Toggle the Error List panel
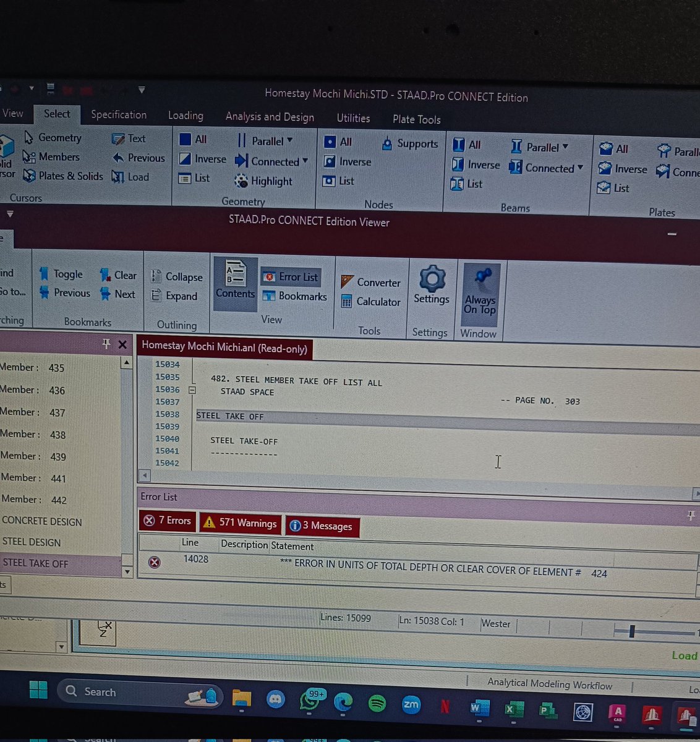Viewport: 700px width, 742px height. [291, 277]
